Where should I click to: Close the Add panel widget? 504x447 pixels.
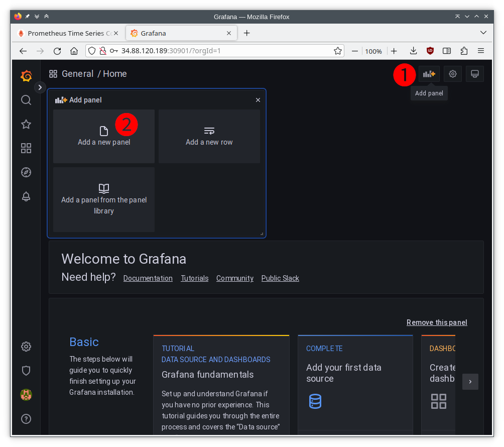[258, 100]
